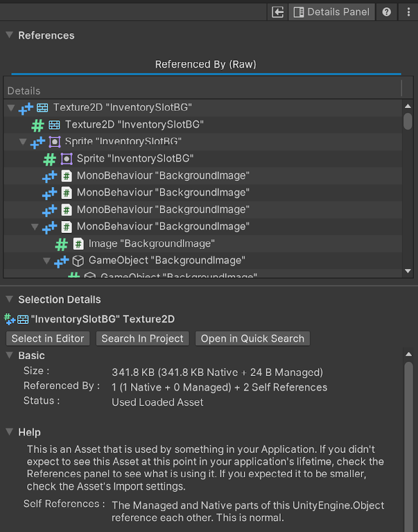The image size is (418, 532).
Task: Click the green script icon on MonoBehaviour "BackgroundImage"
Action: (67, 175)
